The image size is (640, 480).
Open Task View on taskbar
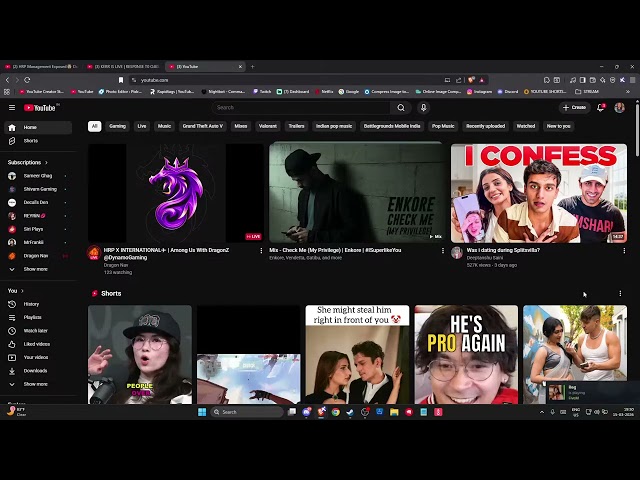coord(292,412)
